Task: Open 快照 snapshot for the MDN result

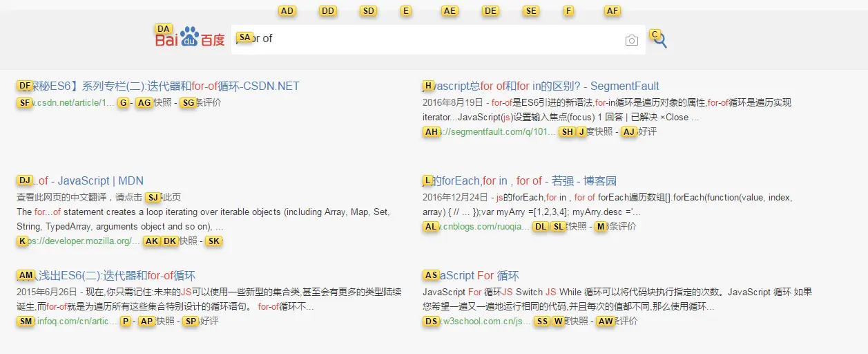Action: coord(180,241)
